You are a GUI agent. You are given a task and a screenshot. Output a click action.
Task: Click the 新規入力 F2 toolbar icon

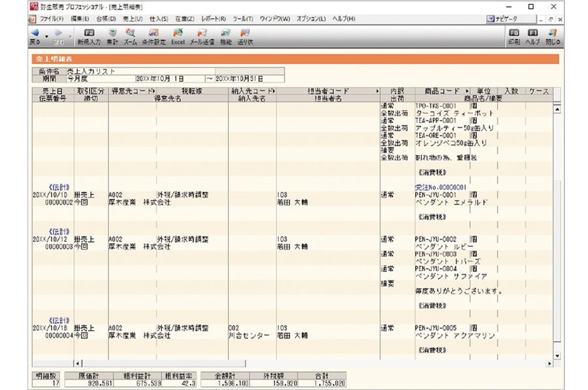[x=89, y=33]
